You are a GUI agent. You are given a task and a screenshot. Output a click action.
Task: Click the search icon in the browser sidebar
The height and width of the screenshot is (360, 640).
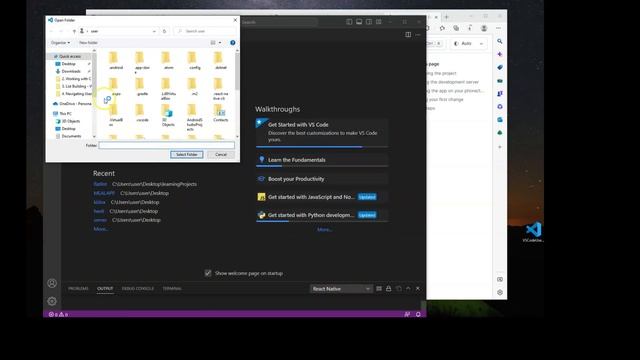point(500,41)
